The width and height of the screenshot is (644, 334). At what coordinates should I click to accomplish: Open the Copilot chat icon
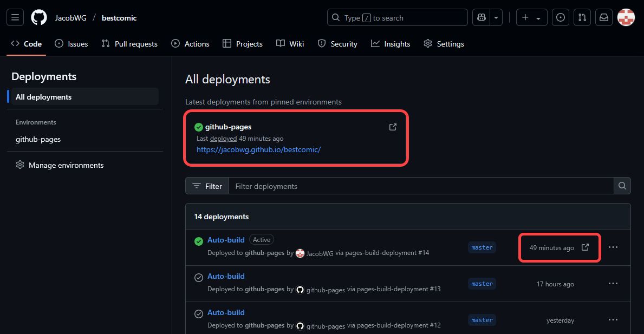(x=481, y=17)
